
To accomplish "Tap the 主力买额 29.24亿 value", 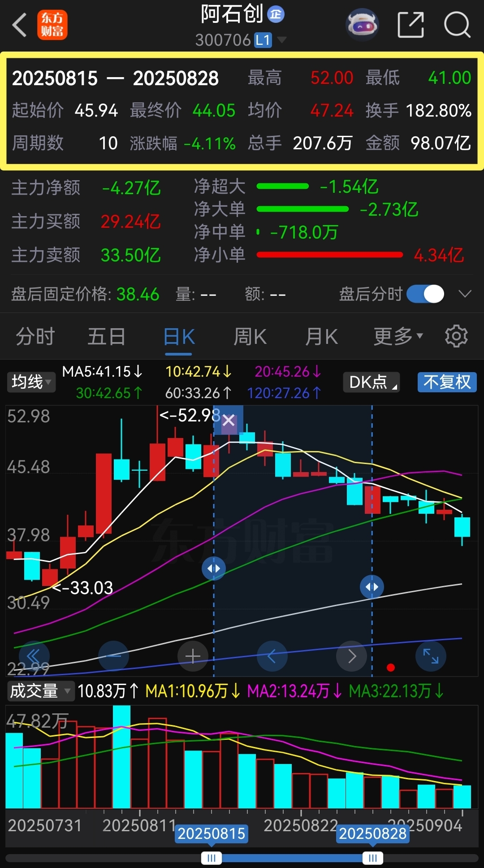I will [130, 221].
